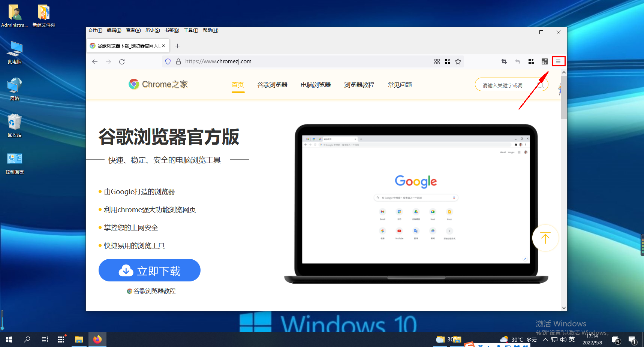Select the 常见问题 navigation item
644x347 pixels.
(400, 85)
